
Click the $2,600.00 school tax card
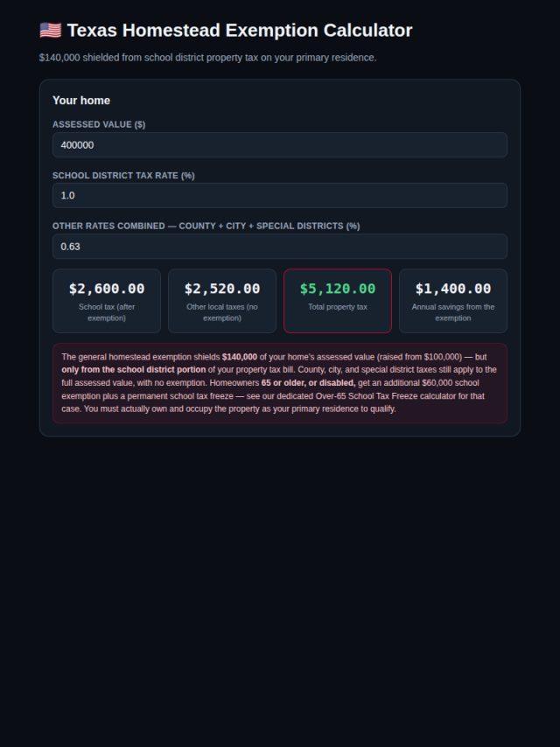coord(107,301)
